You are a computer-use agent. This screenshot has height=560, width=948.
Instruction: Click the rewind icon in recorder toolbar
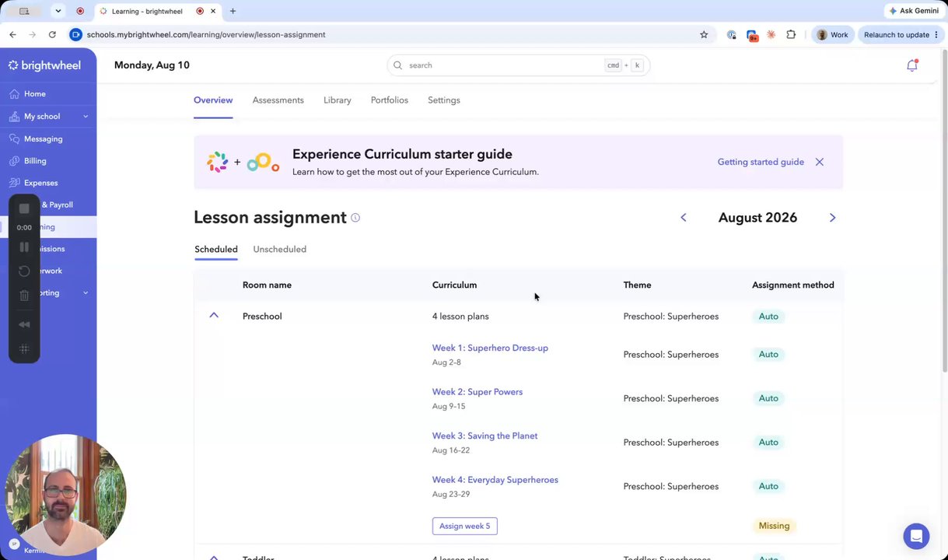[24, 324]
